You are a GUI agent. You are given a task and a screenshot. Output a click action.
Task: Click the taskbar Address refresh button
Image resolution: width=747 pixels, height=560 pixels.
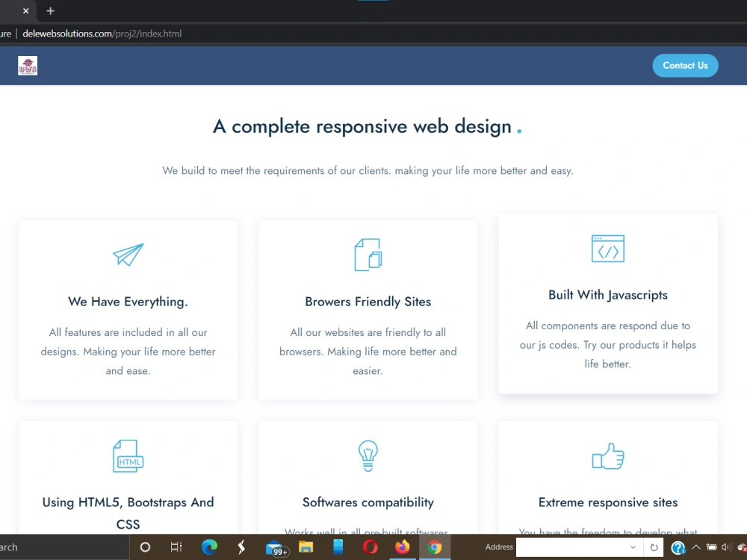coord(654,547)
